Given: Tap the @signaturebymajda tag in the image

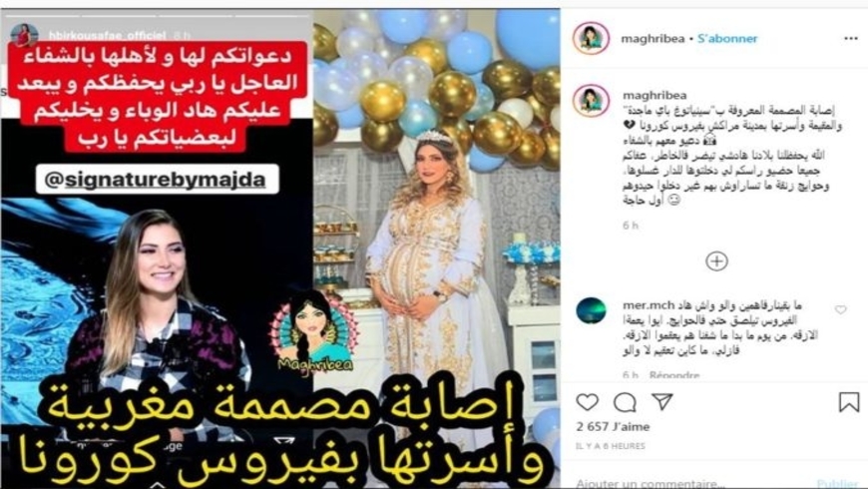Looking at the screenshot, I should 157,179.
